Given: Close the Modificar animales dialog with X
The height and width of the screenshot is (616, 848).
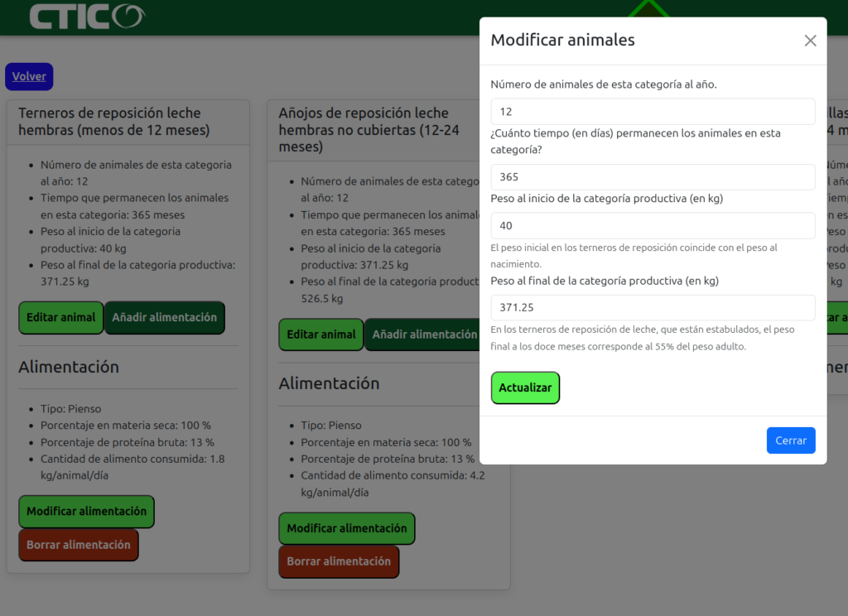Looking at the screenshot, I should pos(810,41).
